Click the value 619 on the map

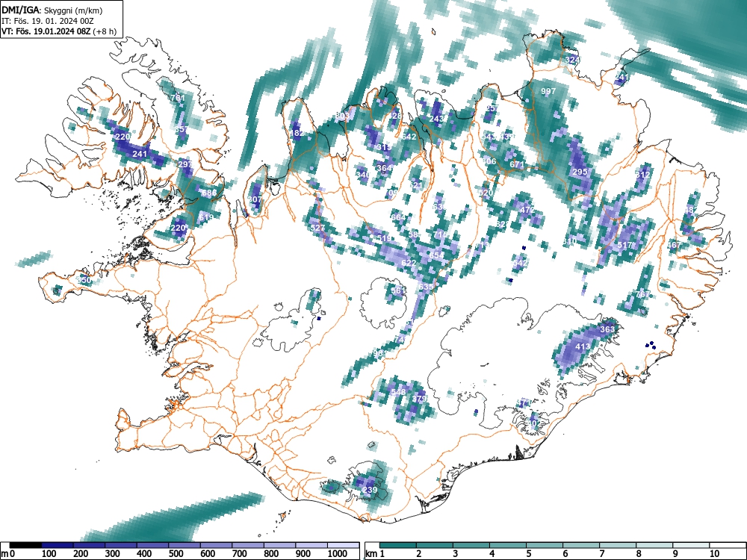(206, 217)
